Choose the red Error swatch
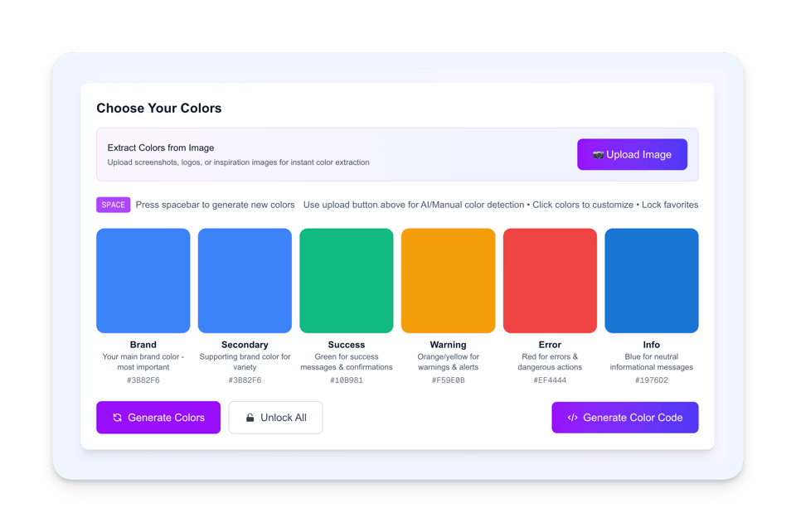This screenshot has height=532, width=796. point(550,281)
